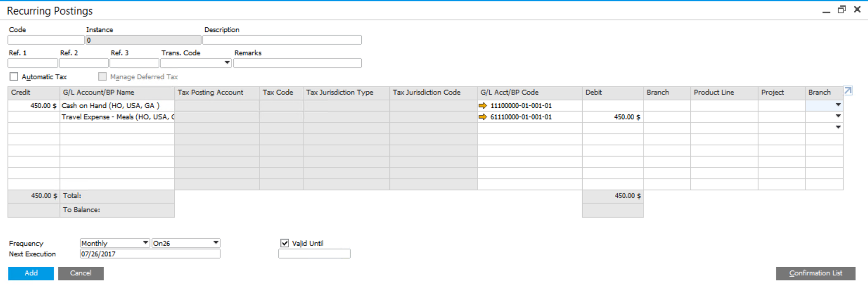This screenshot has width=868, height=285.
Task: Click the link arrow for account 11100000-01-001-01
Action: pyautogui.click(x=483, y=106)
